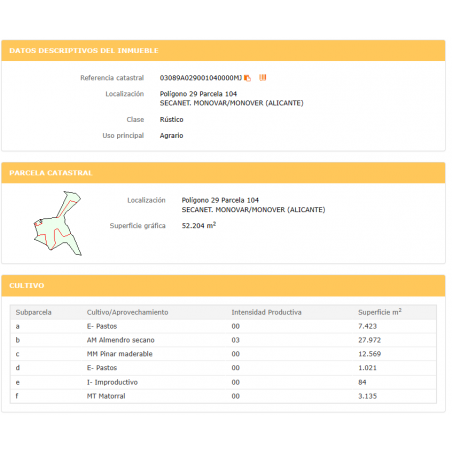452x452 pixels.
Task: Click 'I- Improductivo' cell
Action: click(x=112, y=382)
